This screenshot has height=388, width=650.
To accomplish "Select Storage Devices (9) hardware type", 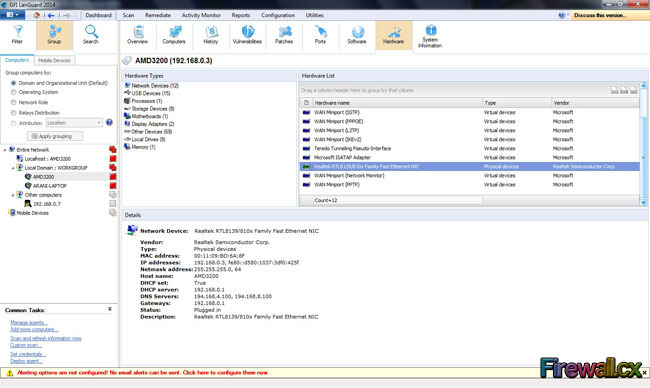I will (x=153, y=109).
